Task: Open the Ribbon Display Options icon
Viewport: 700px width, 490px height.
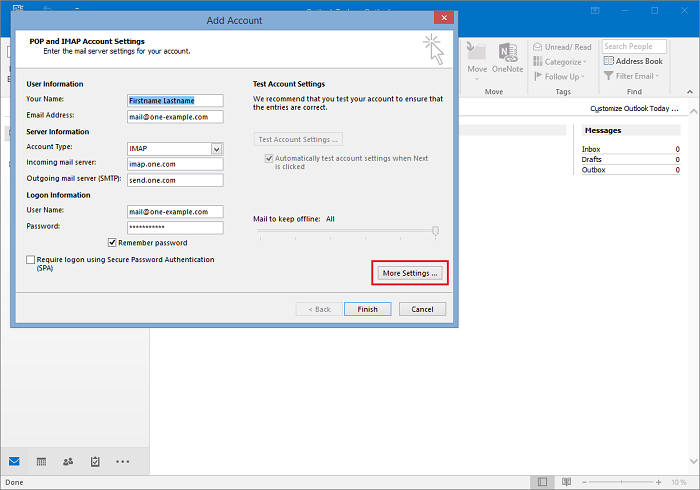Action: click(595, 10)
